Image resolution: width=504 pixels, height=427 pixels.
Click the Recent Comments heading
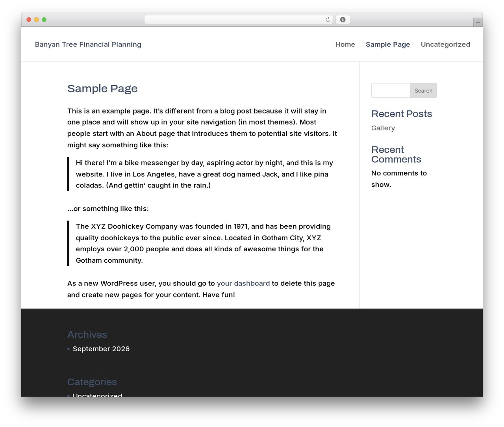pos(396,154)
